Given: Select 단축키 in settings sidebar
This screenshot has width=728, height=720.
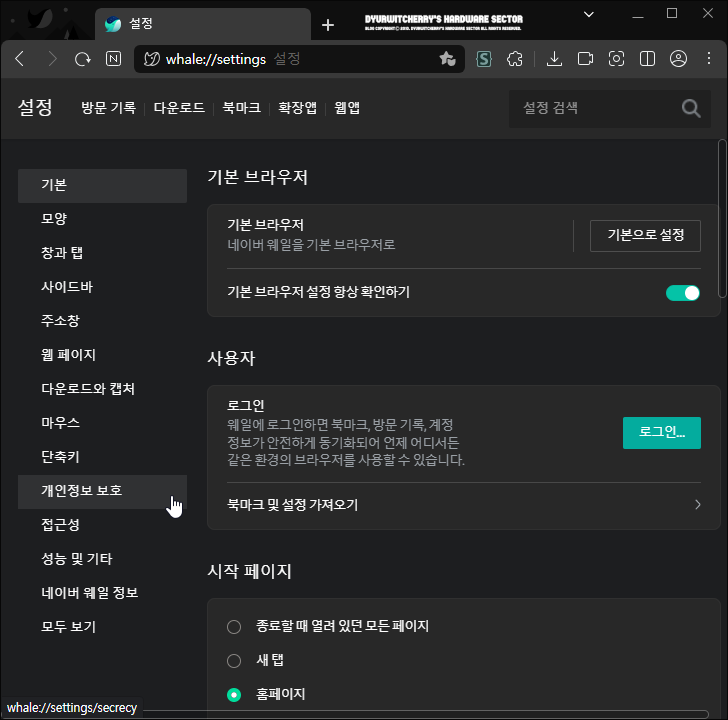Looking at the screenshot, I should (x=102, y=457).
